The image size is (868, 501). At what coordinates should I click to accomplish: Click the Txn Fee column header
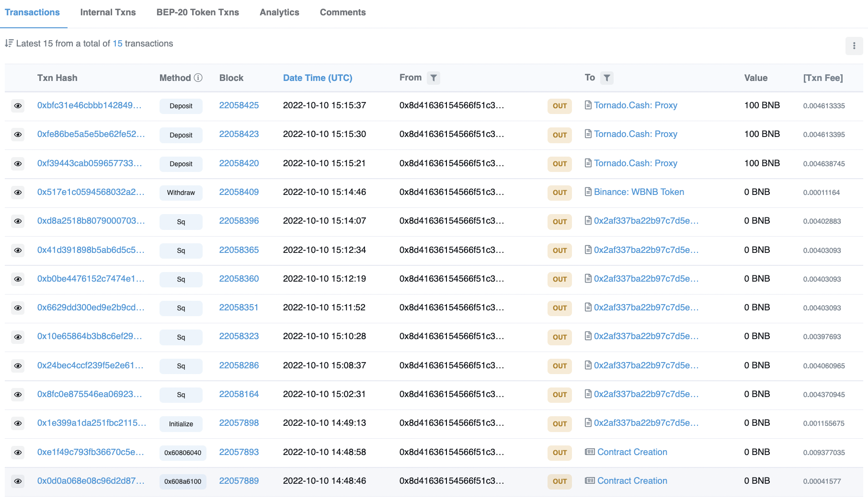click(x=823, y=78)
